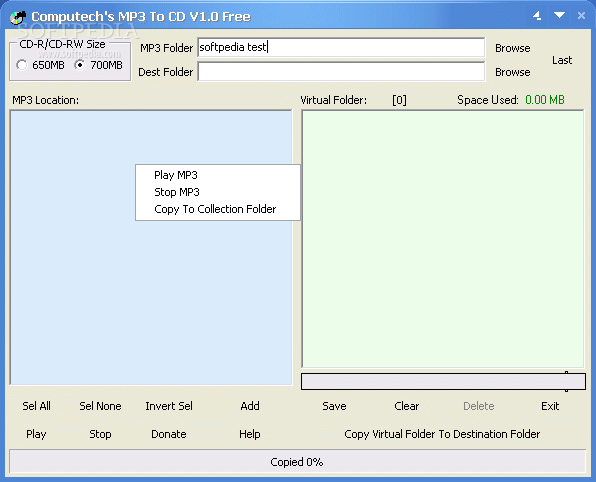Click inside the Virtual Folder list
596x482 pixels.
point(443,239)
